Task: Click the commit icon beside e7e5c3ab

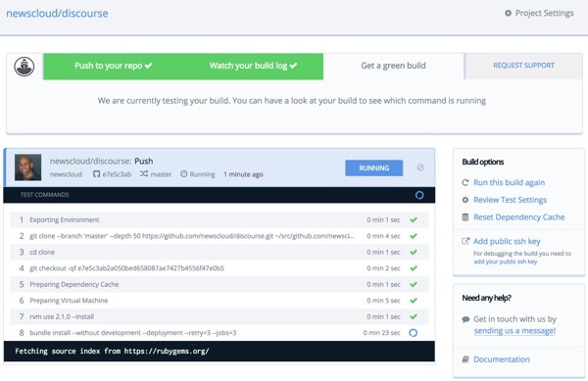Action: click(x=96, y=174)
